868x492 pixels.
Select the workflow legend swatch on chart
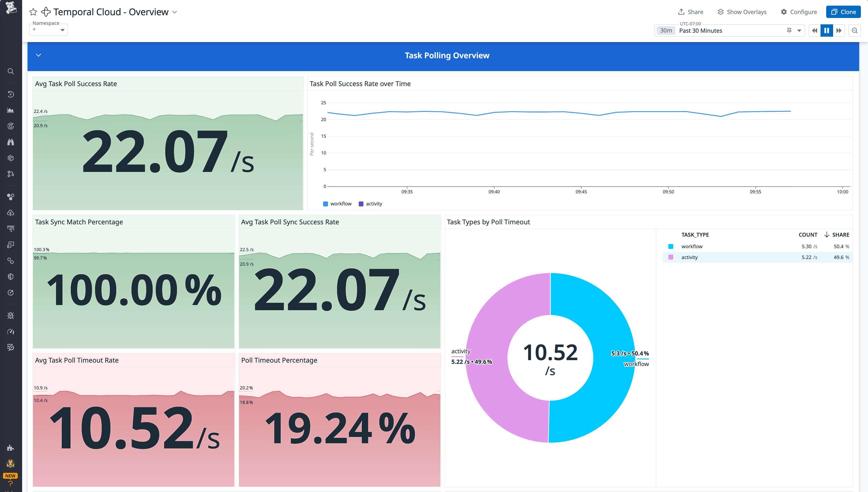coord(325,203)
